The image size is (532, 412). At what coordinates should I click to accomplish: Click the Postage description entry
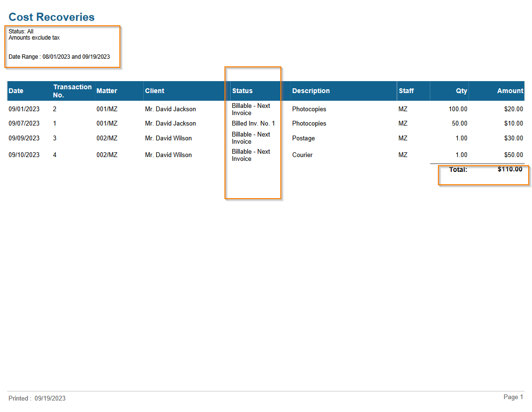303,138
